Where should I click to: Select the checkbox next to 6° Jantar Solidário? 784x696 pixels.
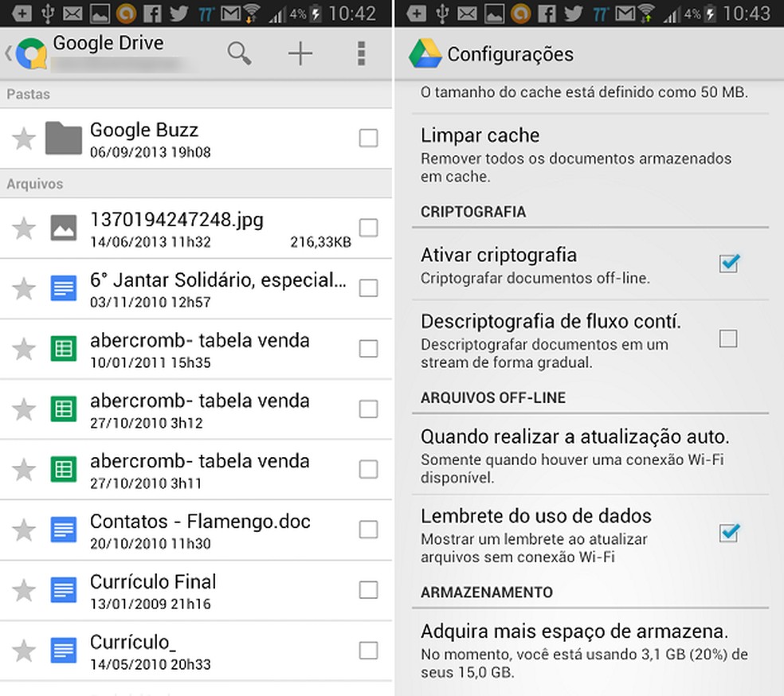[368, 288]
